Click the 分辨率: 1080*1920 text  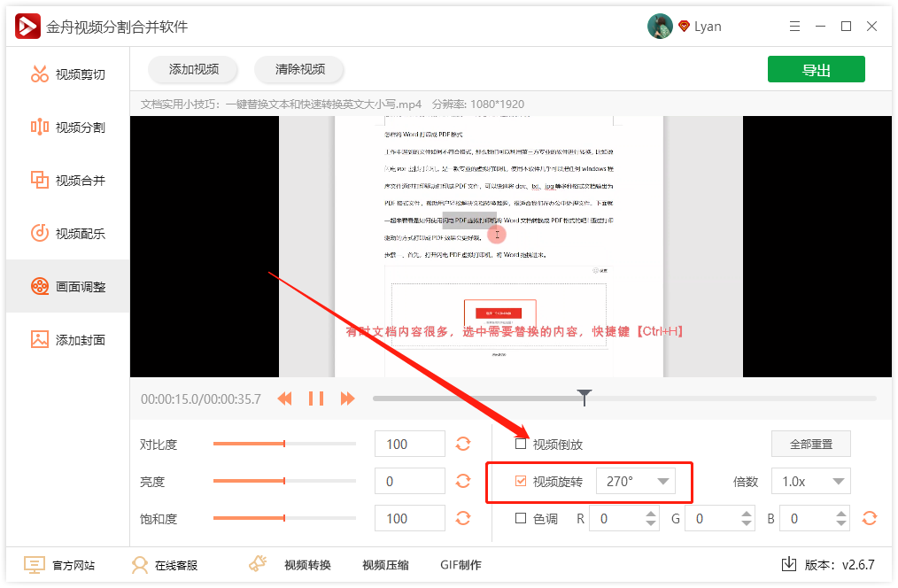478,104
